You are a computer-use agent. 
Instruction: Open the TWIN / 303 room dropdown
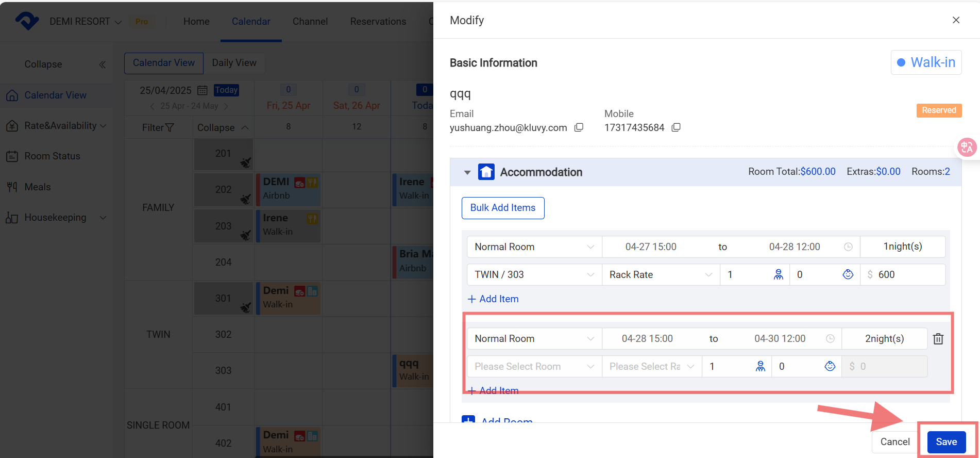click(x=534, y=274)
